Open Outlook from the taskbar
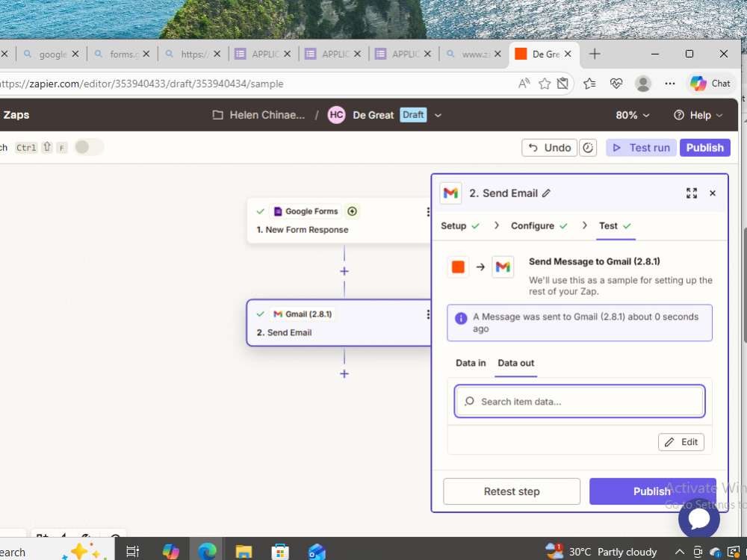This screenshot has height=560, width=747. 316,552
